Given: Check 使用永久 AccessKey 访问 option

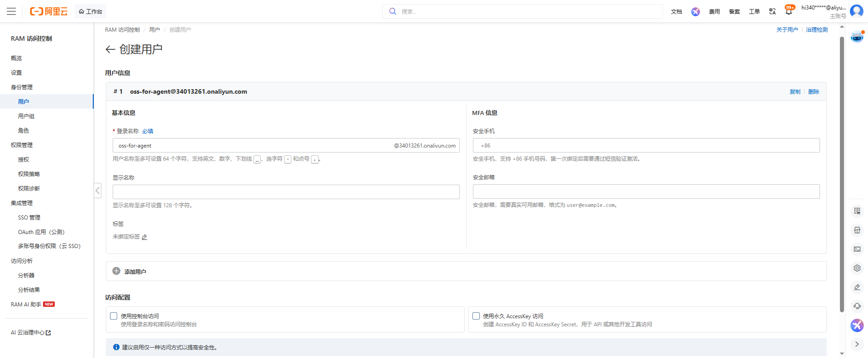Looking at the screenshot, I should click(x=476, y=316).
